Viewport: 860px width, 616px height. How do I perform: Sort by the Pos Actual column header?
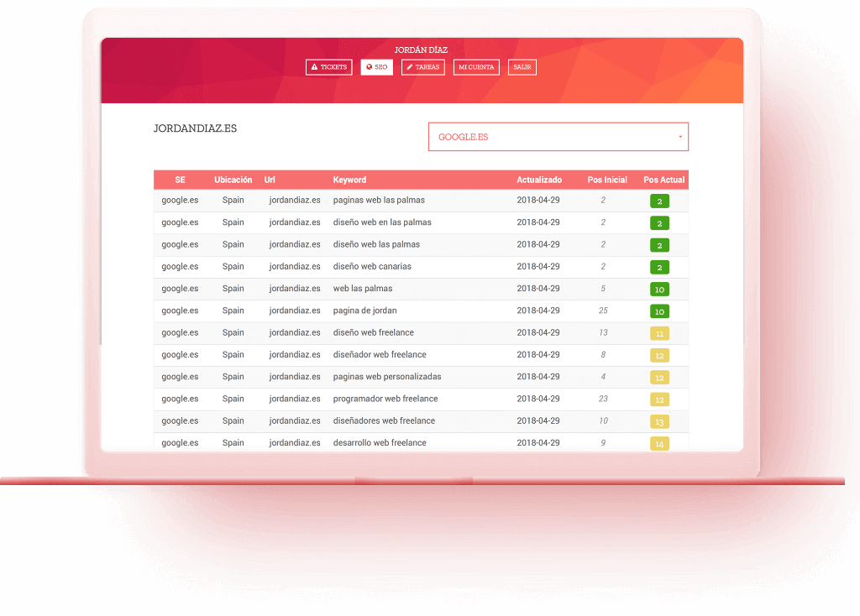click(x=663, y=180)
